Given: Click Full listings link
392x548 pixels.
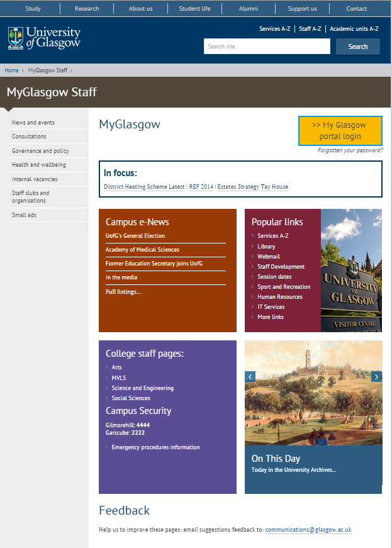Looking at the screenshot, I should (123, 292).
